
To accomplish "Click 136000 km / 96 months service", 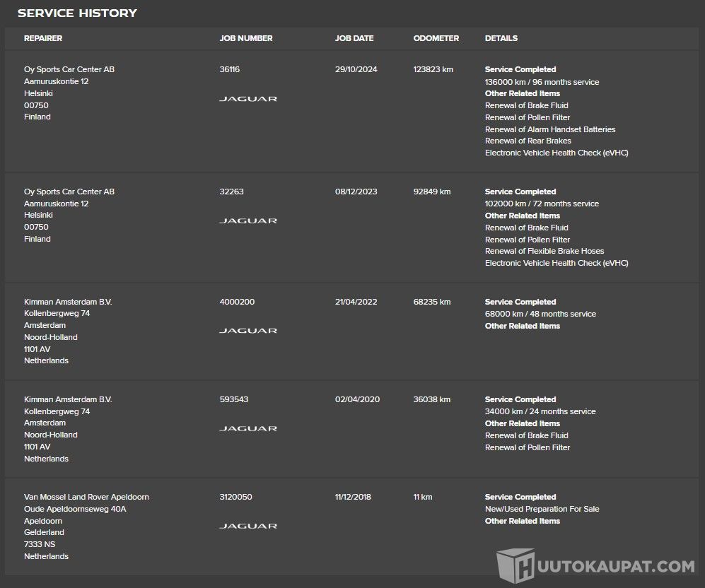I will (542, 82).
